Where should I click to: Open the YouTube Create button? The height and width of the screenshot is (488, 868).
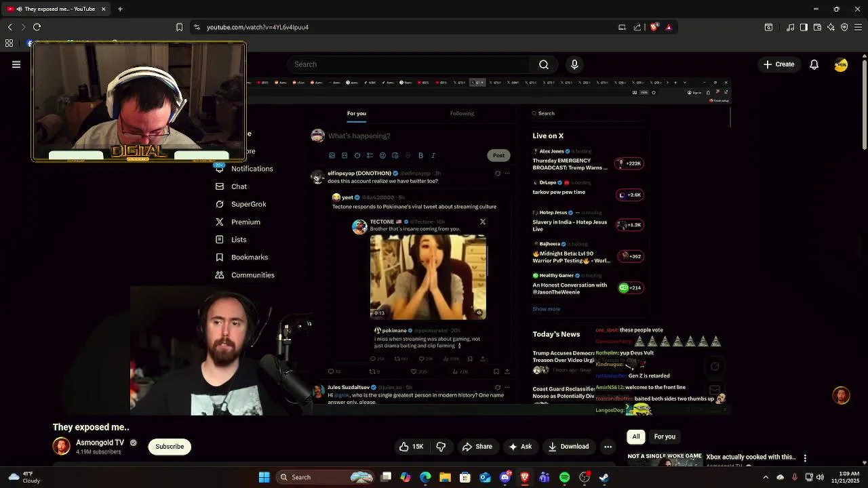click(x=778, y=64)
